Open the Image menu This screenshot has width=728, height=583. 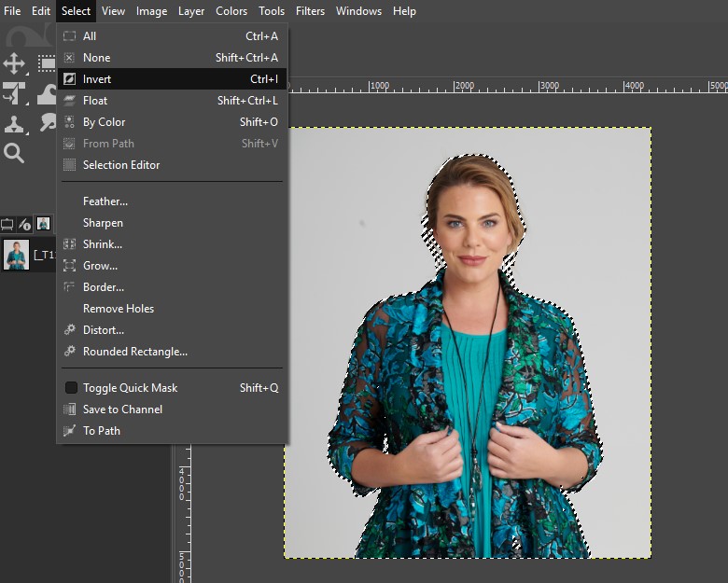[152, 10]
